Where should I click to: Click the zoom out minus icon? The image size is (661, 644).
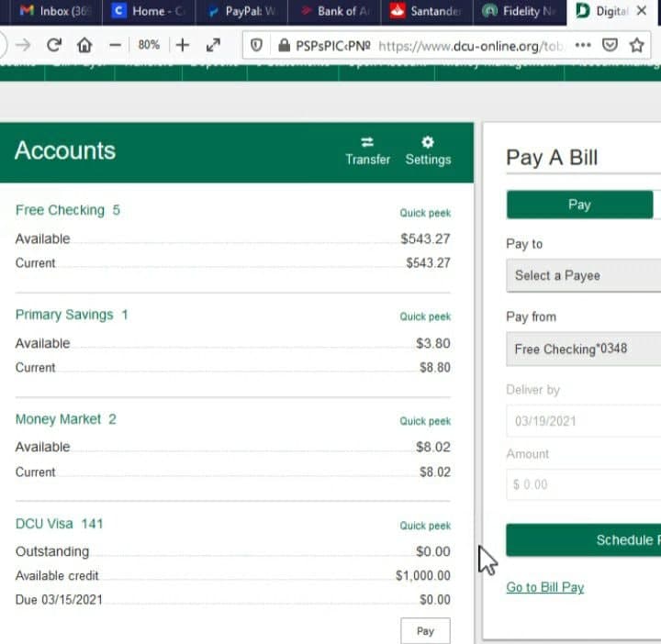(x=115, y=45)
